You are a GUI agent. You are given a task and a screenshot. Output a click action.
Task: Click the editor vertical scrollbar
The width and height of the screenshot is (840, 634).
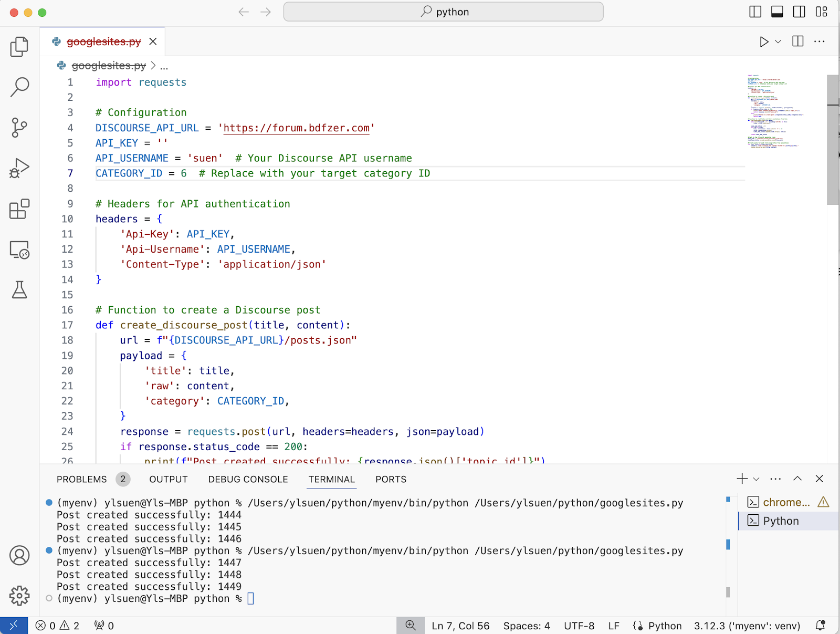[x=833, y=140]
